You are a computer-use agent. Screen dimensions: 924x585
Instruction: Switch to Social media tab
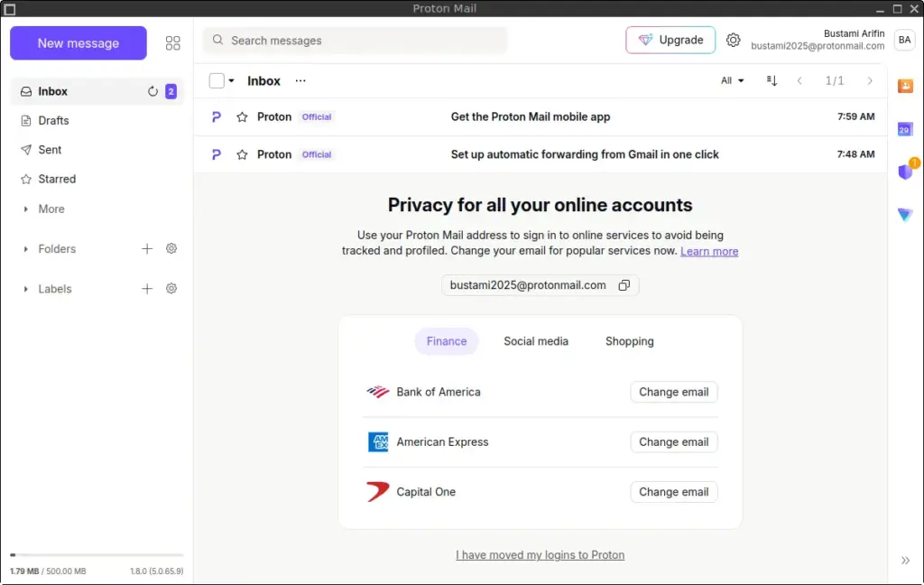pos(536,341)
